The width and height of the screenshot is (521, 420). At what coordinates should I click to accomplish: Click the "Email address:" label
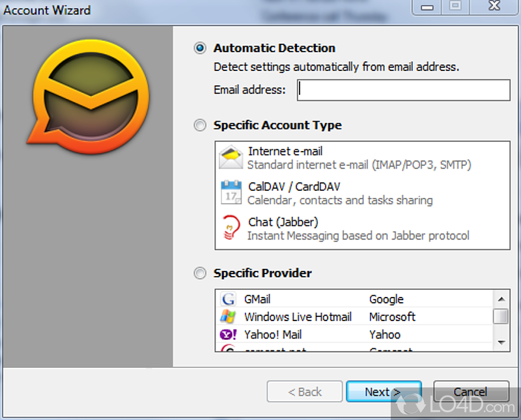click(249, 90)
